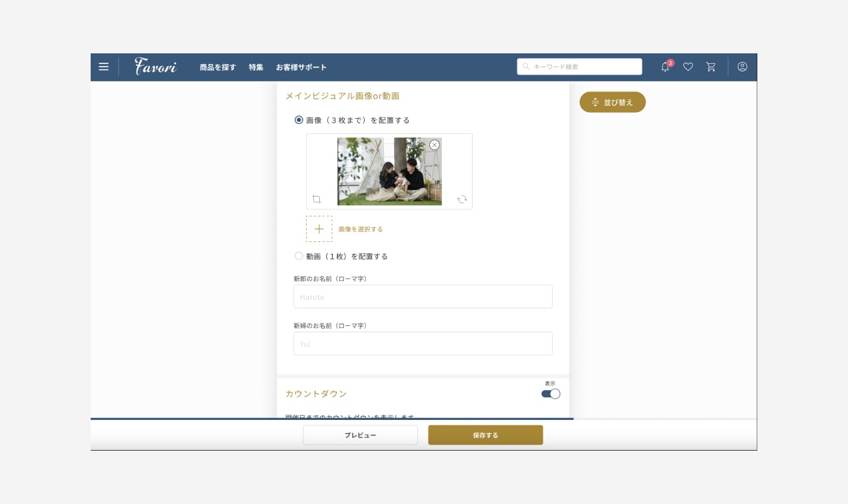Click the plus box to add image
Screen dimensions: 848x504
tap(319, 229)
